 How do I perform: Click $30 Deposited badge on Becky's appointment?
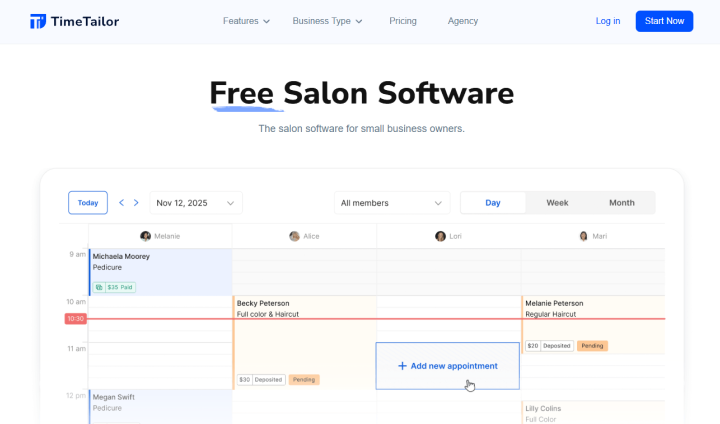[x=261, y=379]
